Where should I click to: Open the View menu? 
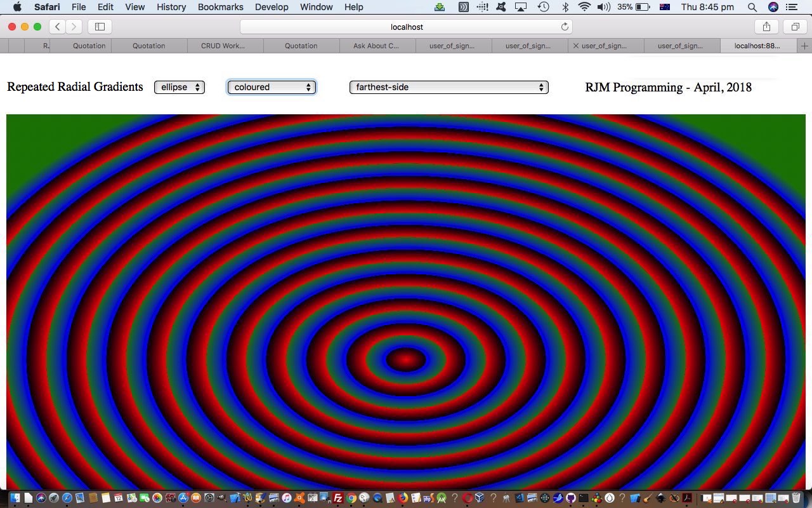[134, 7]
